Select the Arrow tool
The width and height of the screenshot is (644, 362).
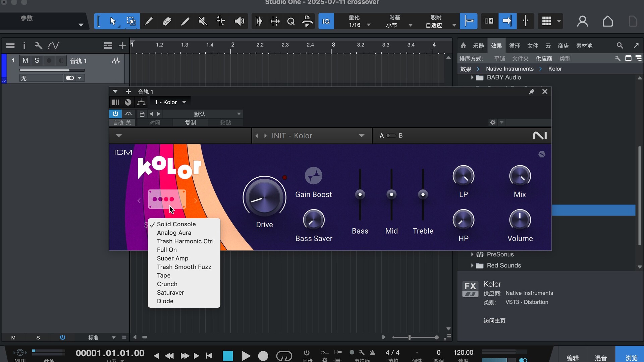click(113, 21)
